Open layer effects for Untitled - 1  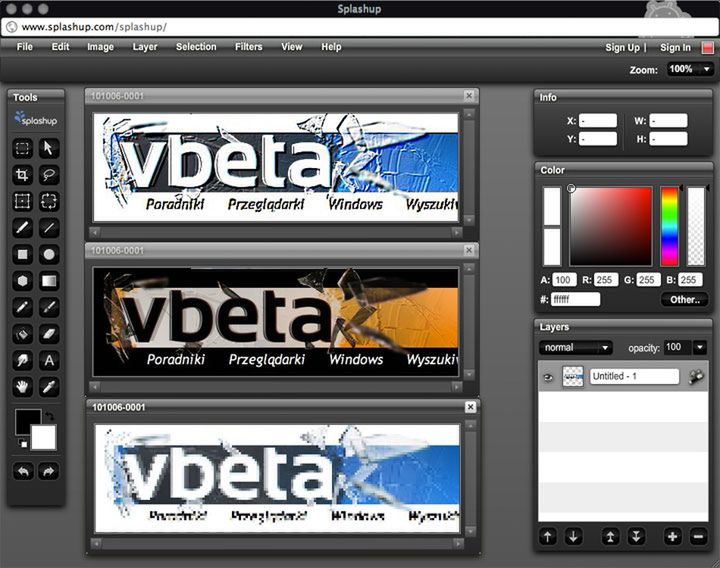click(696, 377)
